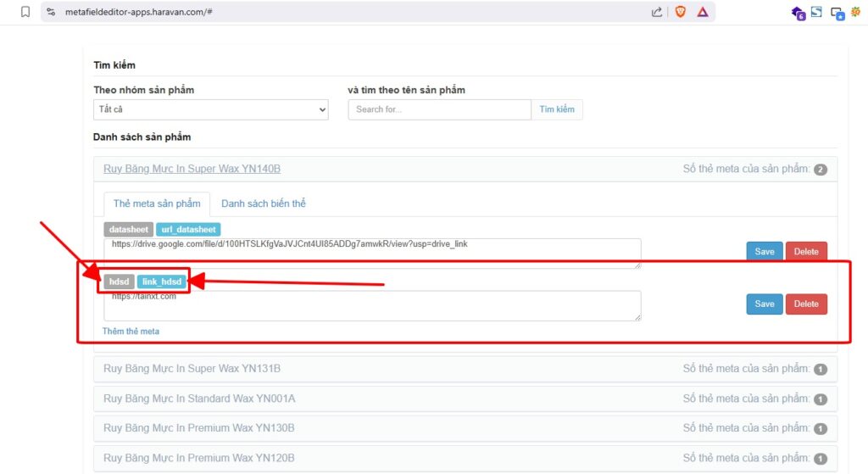868x474 pixels.
Task: Click the 'Search for...' product name field
Action: [439, 109]
